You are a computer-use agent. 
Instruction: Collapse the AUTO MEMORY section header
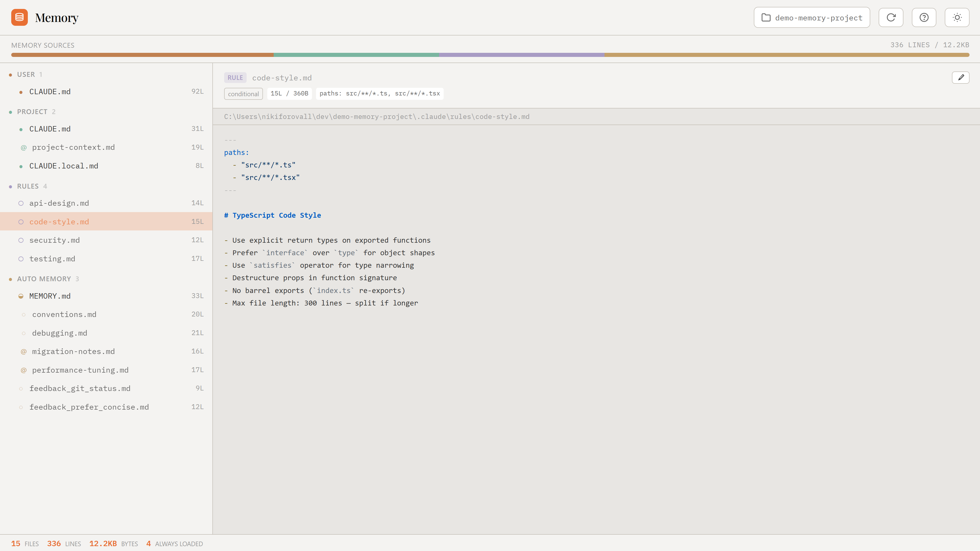tap(44, 279)
